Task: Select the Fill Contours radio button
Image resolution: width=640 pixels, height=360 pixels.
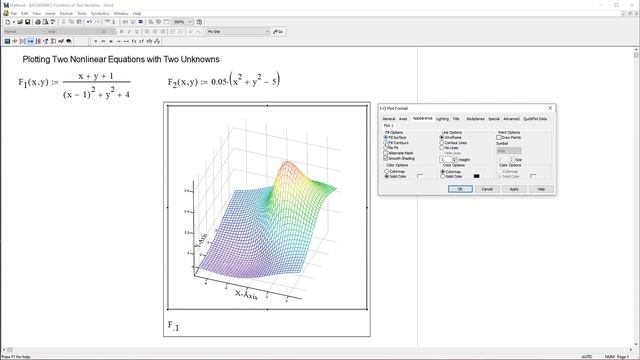Action: [386, 143]
